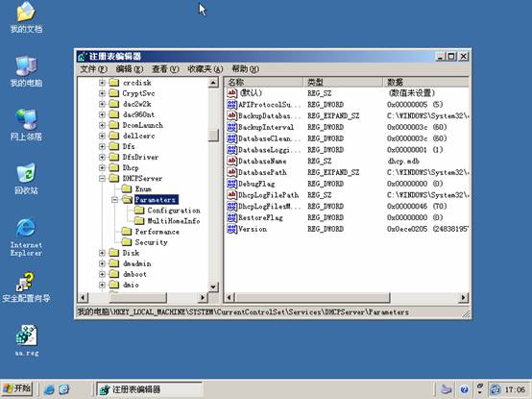Open the 文件(F) menu
The height and width of the screenshot is (399, 532).
[93, 69]
